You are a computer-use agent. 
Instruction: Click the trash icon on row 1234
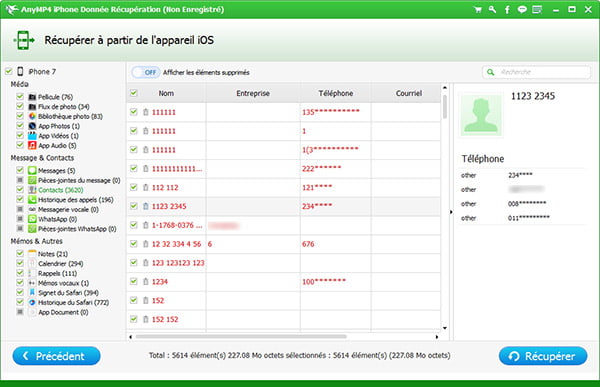coord(145,281)
